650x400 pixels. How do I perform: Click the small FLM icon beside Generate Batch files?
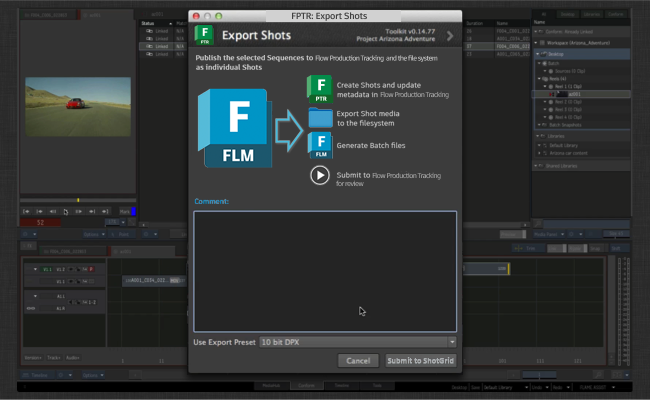320,145
